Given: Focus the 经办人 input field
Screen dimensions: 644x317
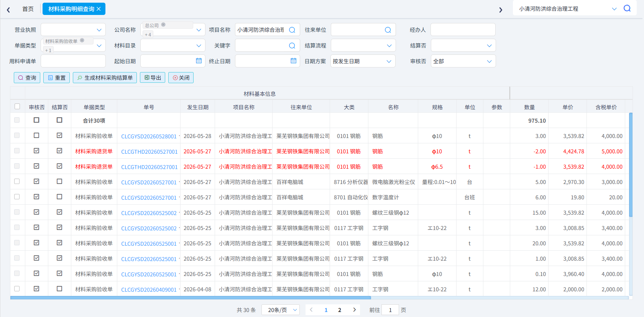Looking at the screenshot, I should pyautogui.click(x=463, y=30).
